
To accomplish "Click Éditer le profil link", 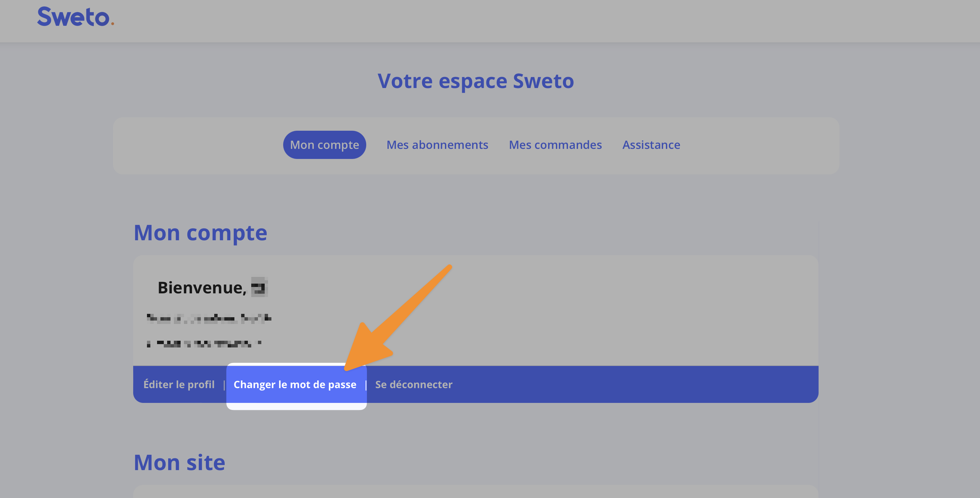I will pyautogui.click(x=179, y=384).
